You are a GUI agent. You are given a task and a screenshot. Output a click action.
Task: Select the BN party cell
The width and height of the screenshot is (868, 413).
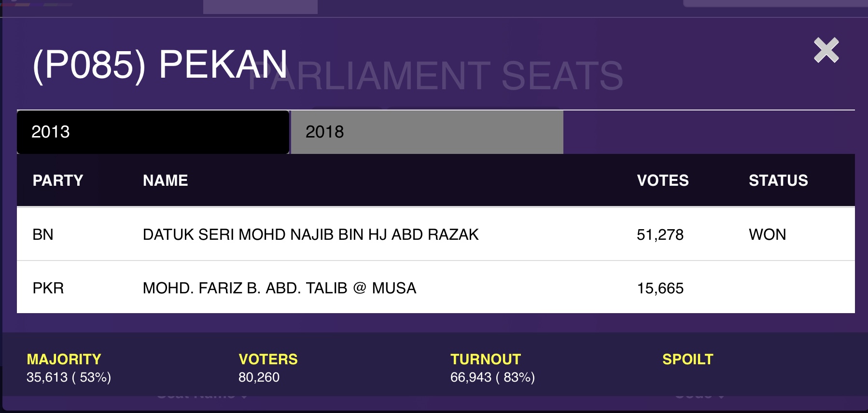43,234
